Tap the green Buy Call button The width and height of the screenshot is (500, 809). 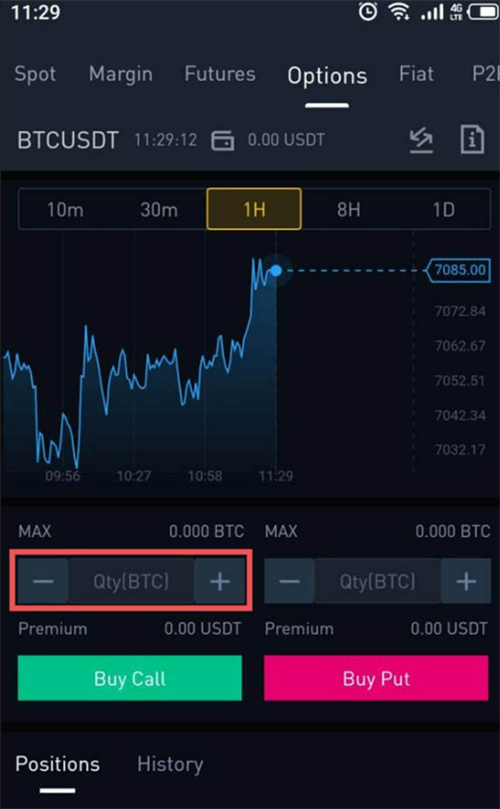click(x=130, y=678)
